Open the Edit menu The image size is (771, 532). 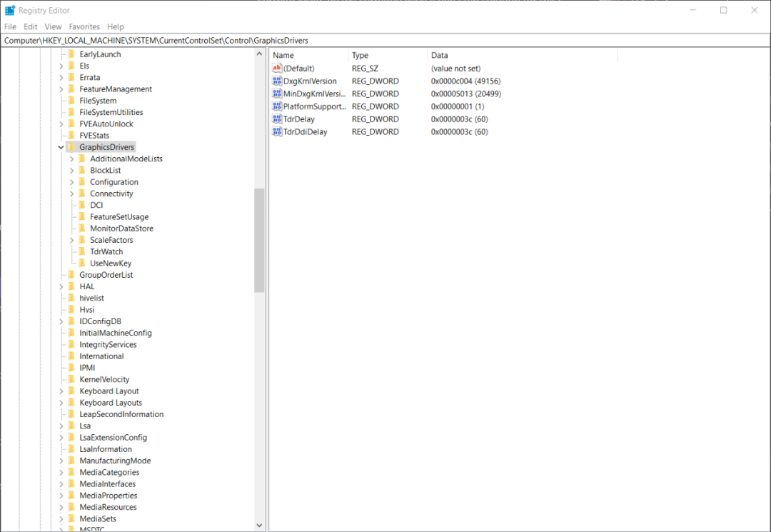(x=31, y=26)
